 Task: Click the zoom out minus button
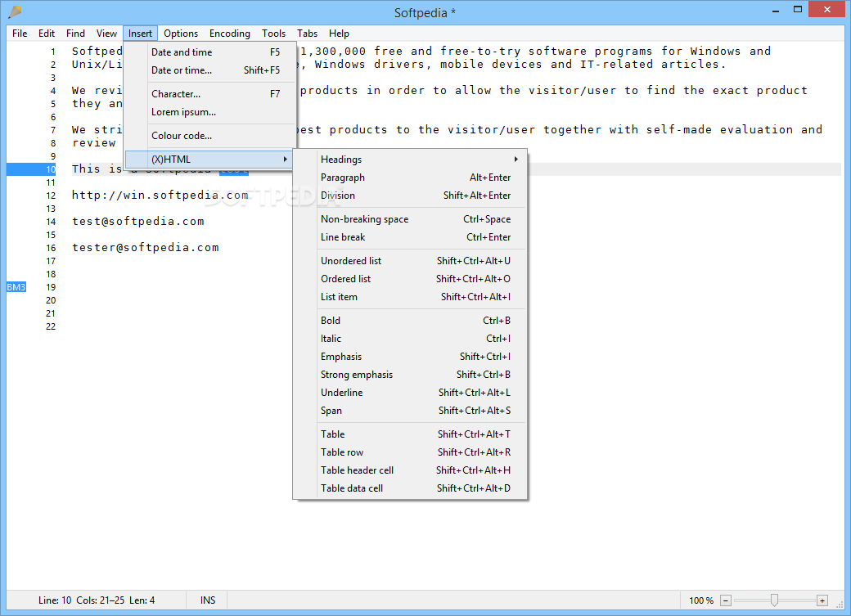(726, 600)
